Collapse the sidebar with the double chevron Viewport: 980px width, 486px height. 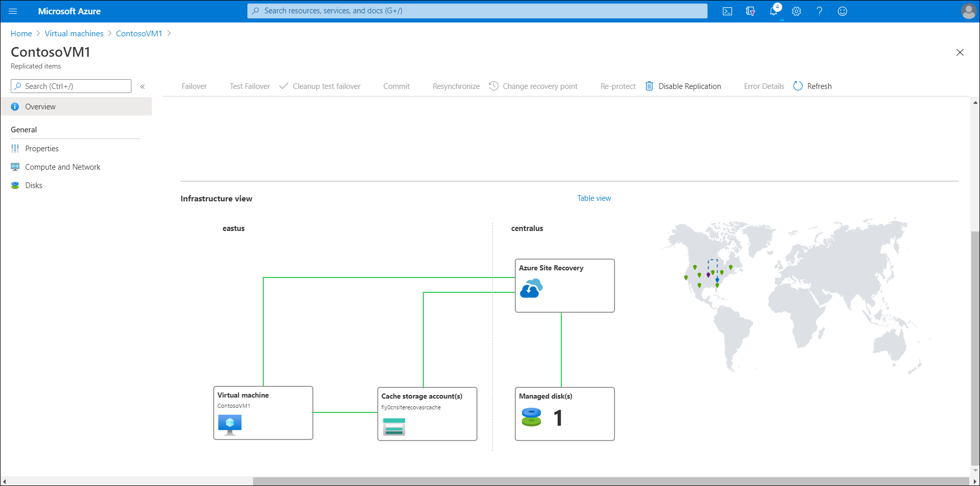pos(143,86)
